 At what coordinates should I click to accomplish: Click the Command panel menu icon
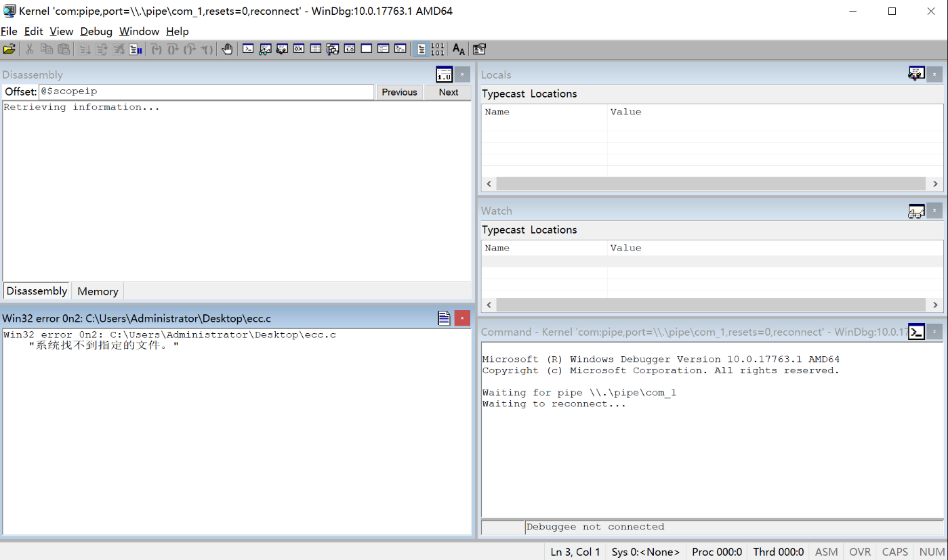coord(916,332)
